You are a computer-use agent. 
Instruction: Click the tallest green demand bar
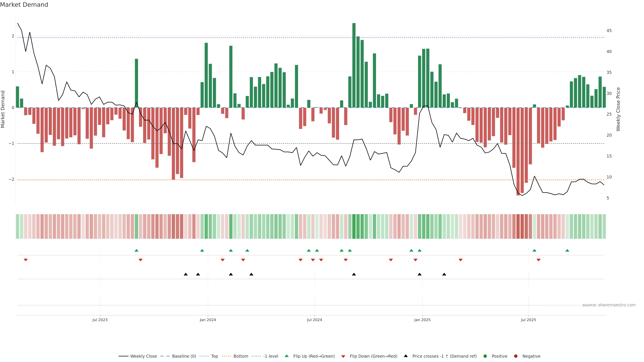click(x=354, y=65)
